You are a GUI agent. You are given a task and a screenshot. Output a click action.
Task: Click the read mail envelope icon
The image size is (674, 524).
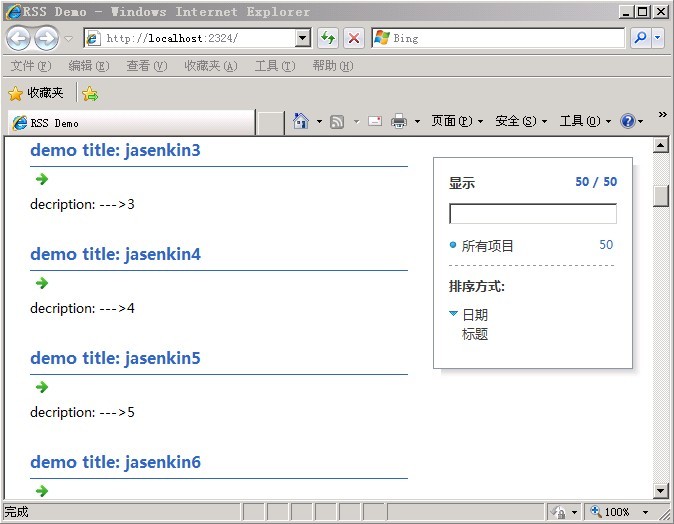coord(375,122)
